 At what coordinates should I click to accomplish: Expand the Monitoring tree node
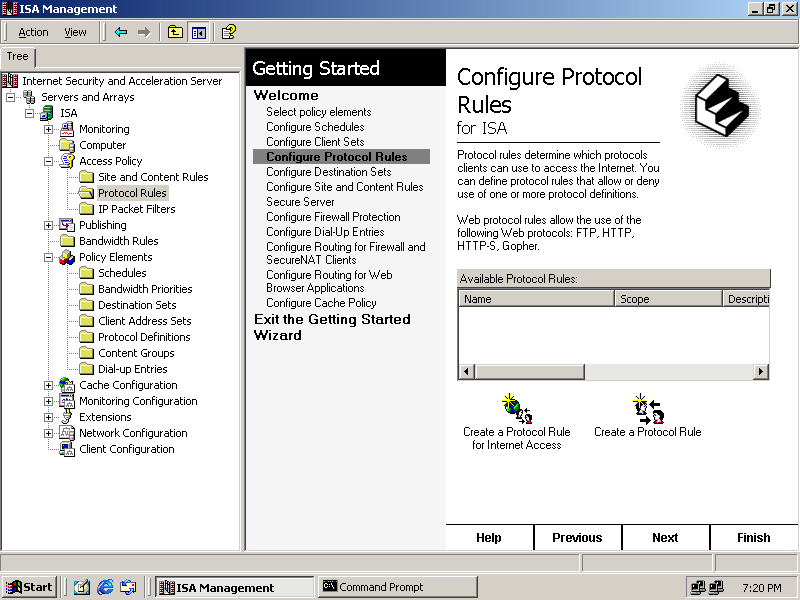[48, 129]
